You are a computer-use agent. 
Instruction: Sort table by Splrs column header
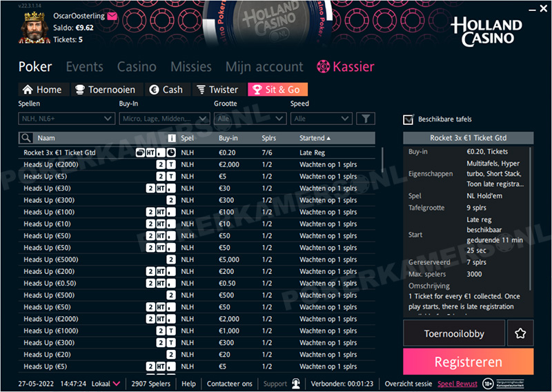click(268, 138)
